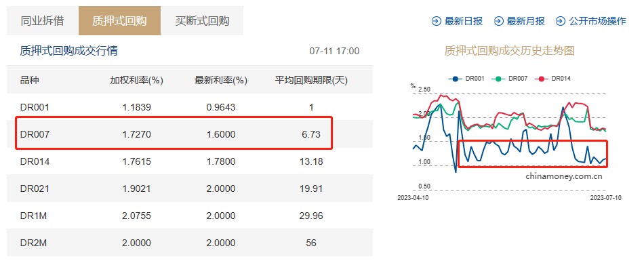The image size is (644, 261).
Task: Open the 最新月报 link
Action: coord(526,21)
